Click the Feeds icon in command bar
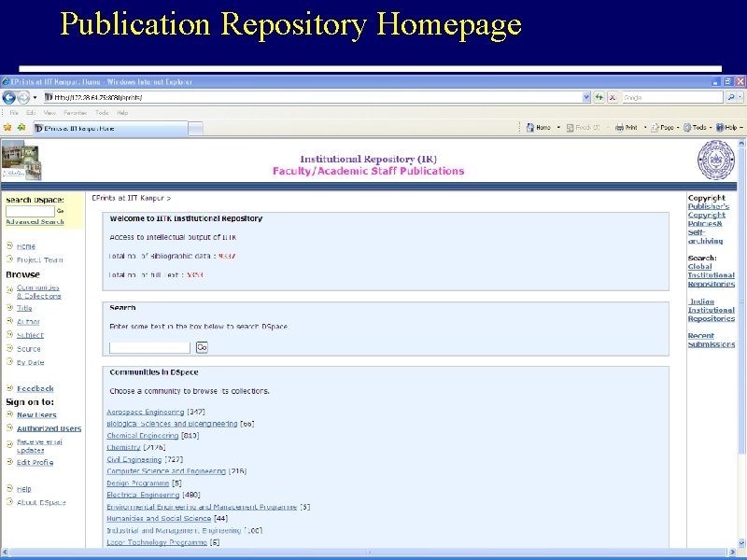 (x=570, y=128)
